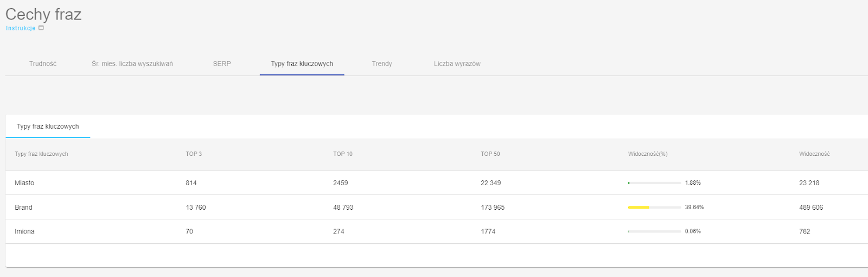Screen dimensions: 868x277
Task: Select the Typy fraz kluczowych top tab
Action: coord(302,64)
